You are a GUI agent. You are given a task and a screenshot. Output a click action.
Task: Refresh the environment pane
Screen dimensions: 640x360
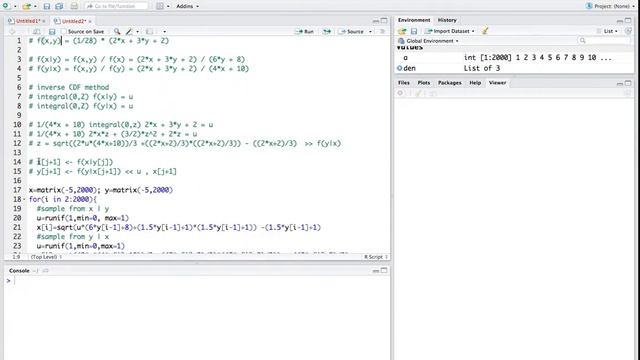pyautogui.click(x=628, y=31)
